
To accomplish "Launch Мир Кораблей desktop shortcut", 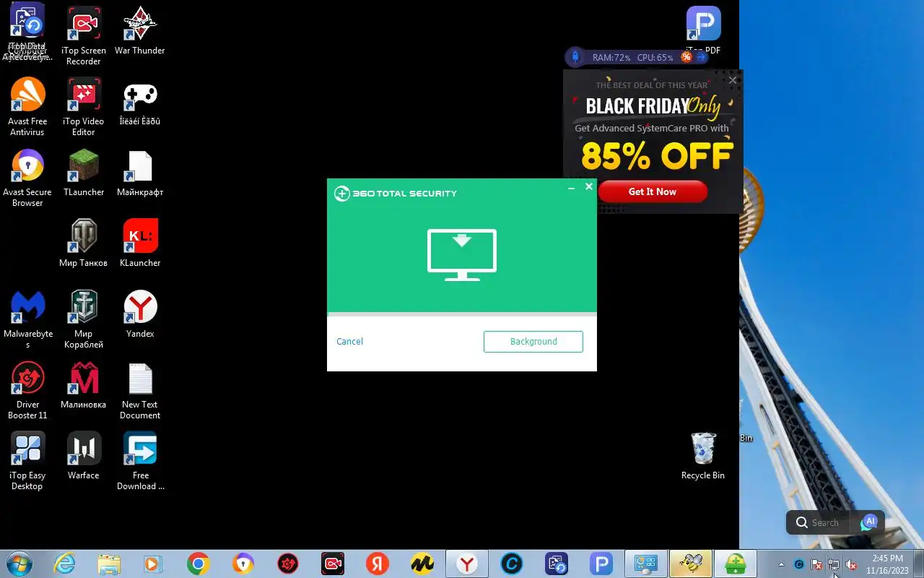I will (x=84, y=319).
